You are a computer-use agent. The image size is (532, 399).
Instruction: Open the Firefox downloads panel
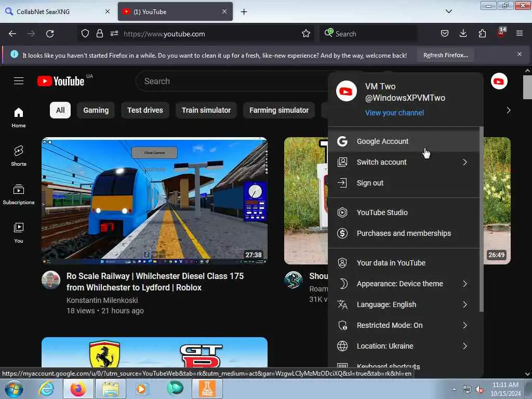point(463,33)
